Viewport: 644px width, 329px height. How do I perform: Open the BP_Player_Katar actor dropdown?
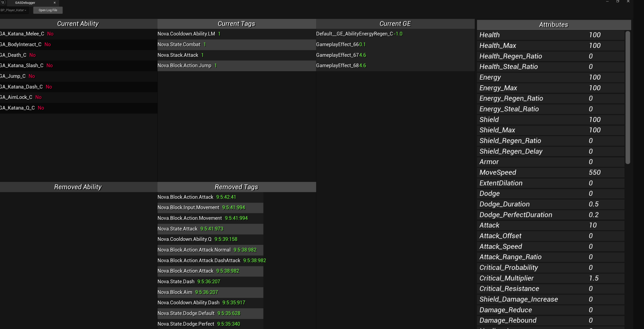click(x=14, y=10)
